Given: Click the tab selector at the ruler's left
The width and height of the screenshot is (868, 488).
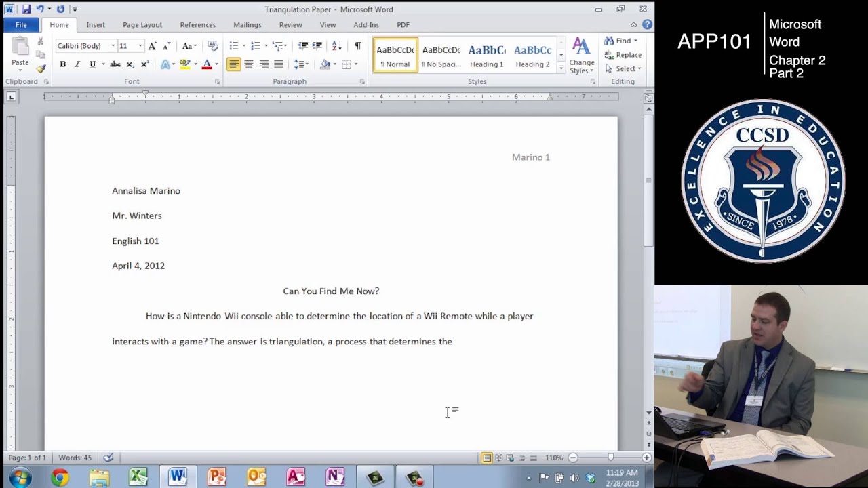Looking at the screenshot, I should (x=11, y=97).
